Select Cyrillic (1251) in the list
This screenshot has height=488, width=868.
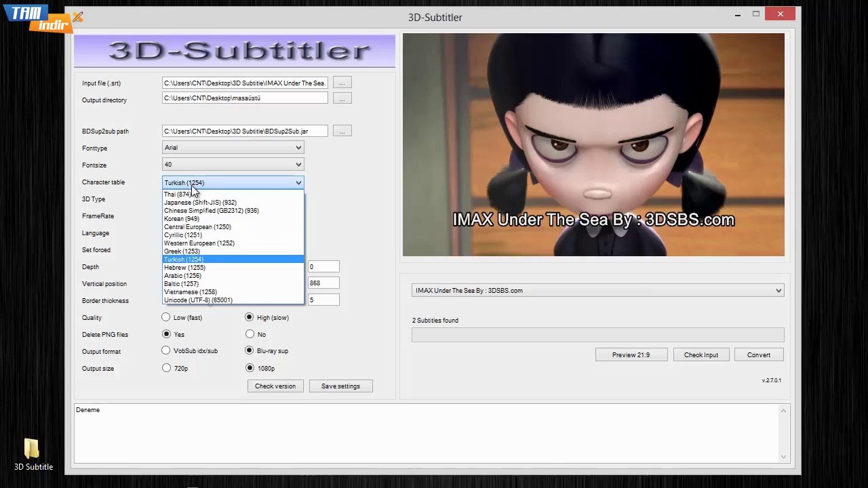click(x=233, y=235)
